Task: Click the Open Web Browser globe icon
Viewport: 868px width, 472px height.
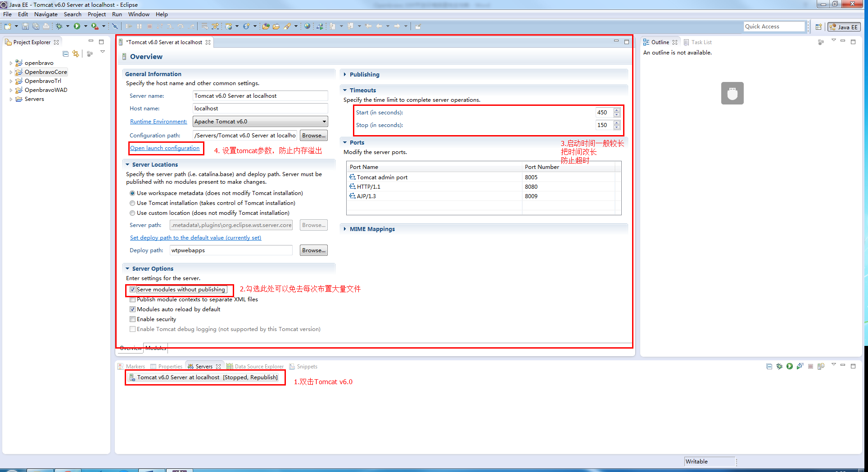Action: point(307,26)
